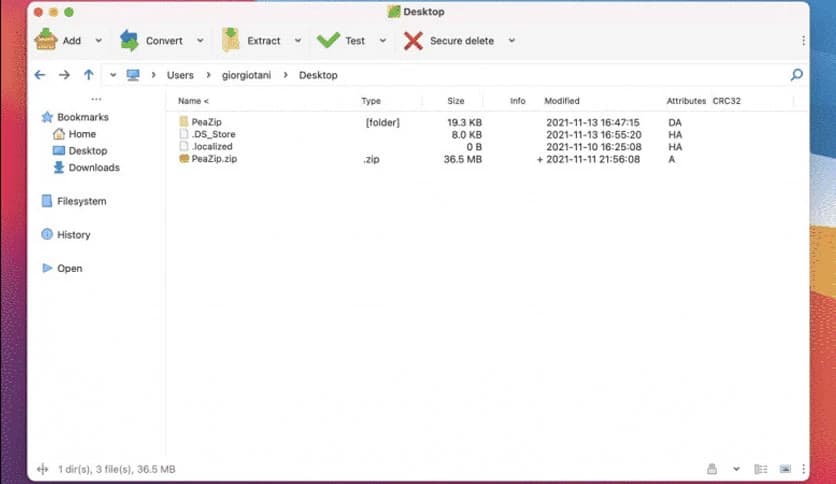836x484 pixels.
Task: Open the status bar three-dots menu
Action: [x=803, y=469]
